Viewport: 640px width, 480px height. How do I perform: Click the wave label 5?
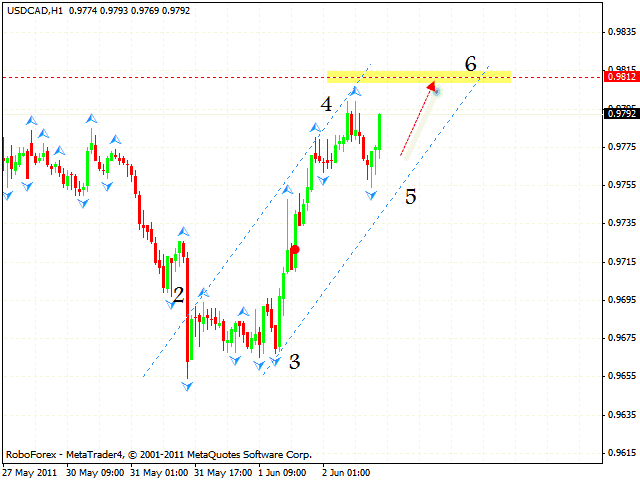click(x=410, y=196)
